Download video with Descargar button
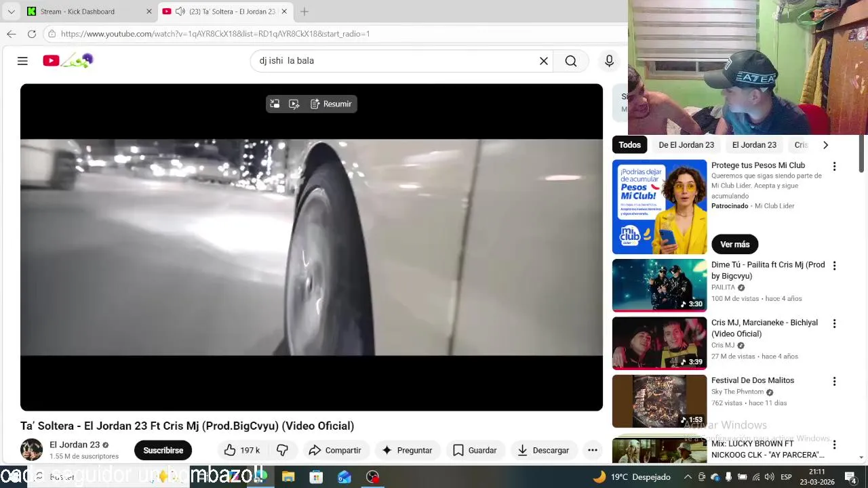The image size is (868, 488). coord(543,450)
